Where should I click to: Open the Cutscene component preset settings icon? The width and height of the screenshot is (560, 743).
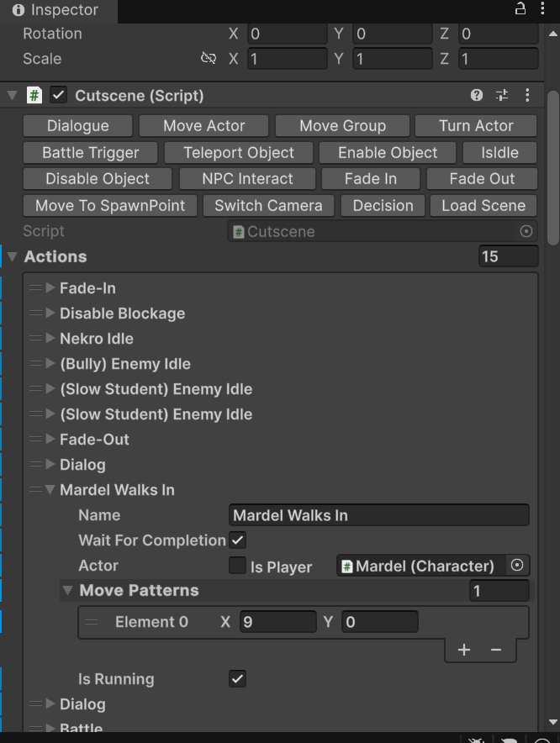502,96
